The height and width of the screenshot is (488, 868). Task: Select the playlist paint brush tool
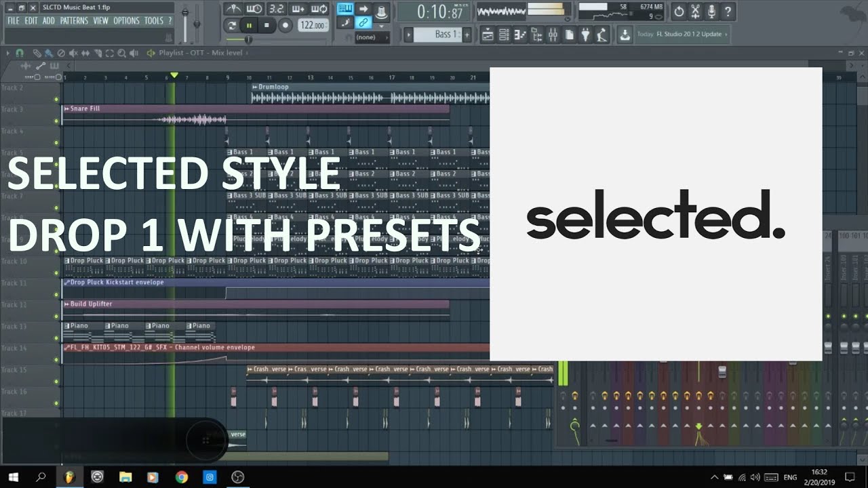click(49, 53)
